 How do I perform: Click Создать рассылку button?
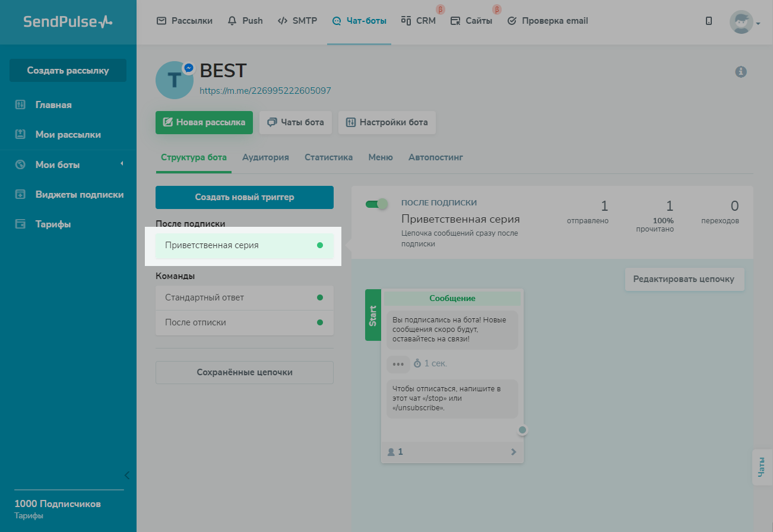(x=68, y=71)
